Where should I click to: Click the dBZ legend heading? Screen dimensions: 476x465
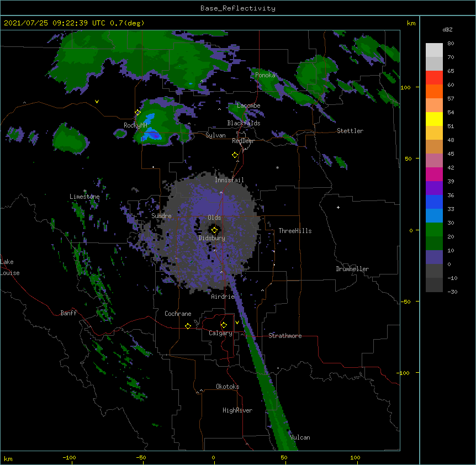pos(447,29)
